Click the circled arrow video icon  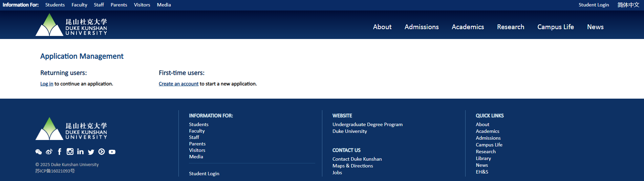point(102,152)
